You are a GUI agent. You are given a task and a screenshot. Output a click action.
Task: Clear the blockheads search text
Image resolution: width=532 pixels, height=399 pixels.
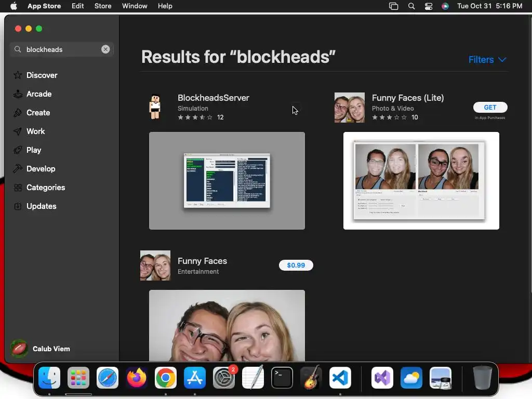(x=105, y=49)
